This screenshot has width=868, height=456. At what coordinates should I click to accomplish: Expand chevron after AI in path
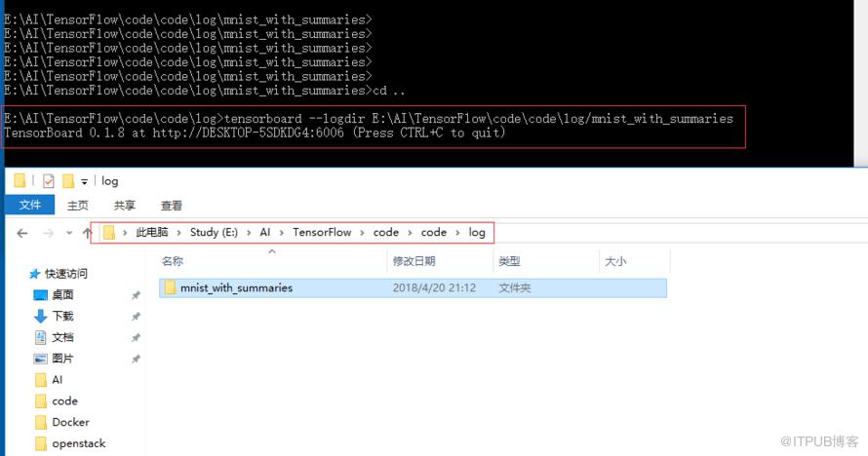(x=281, y=232)
